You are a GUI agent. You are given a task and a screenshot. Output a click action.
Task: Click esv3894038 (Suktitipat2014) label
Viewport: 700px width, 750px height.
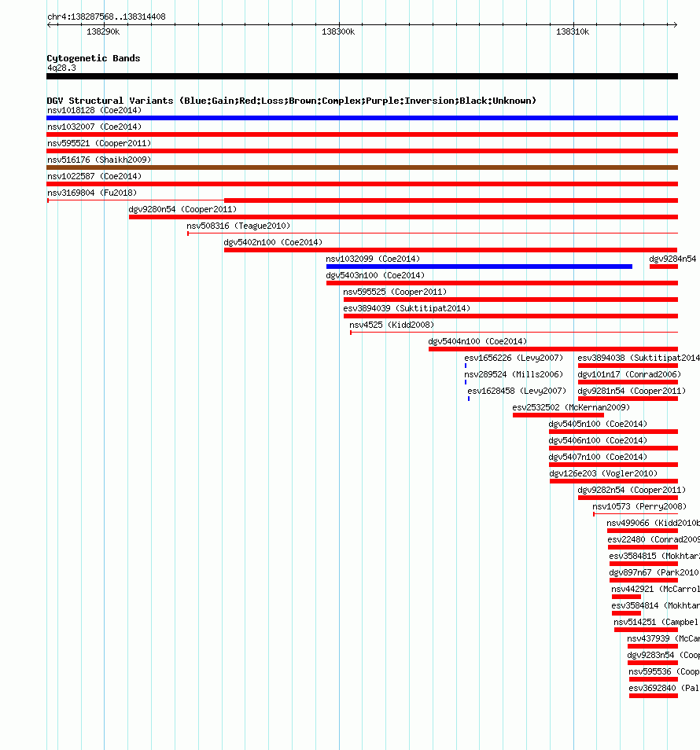tap(639, 358)
